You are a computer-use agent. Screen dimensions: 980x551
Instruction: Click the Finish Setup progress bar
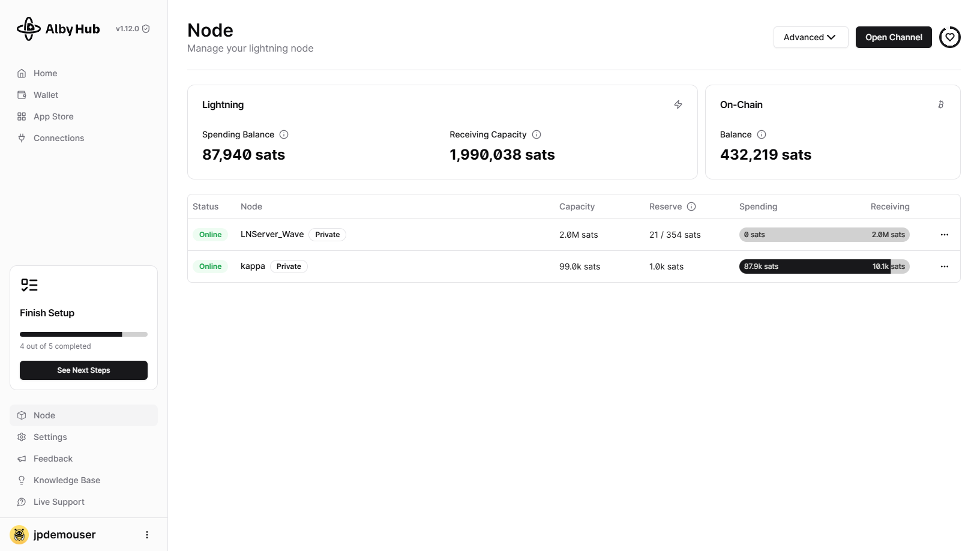(x=83, y=334)
